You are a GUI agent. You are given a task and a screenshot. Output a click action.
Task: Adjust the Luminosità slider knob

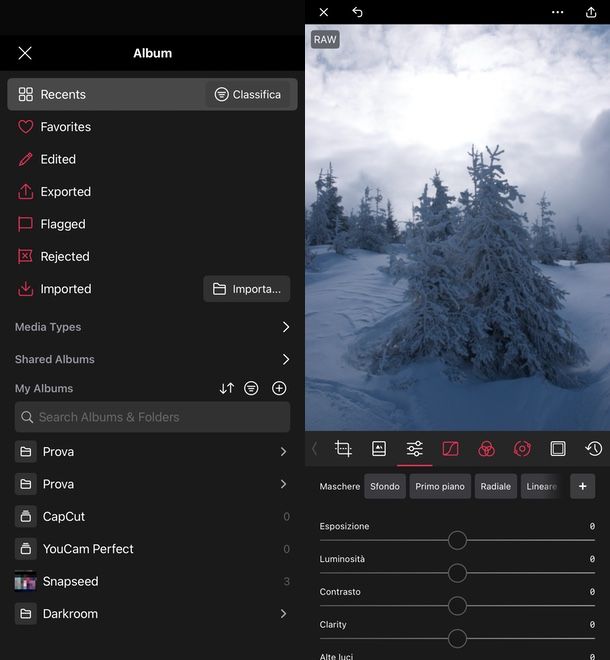pyautogui.click(x=457, y=573)
